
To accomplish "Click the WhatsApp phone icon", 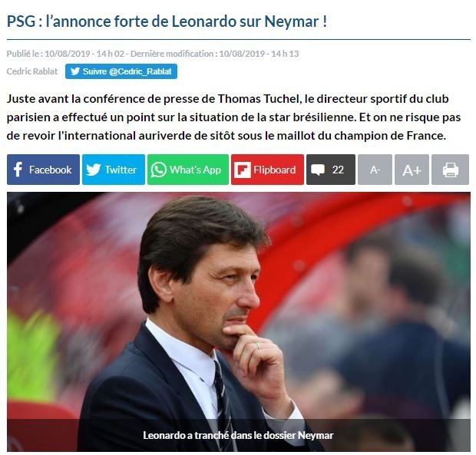I will (x=158, y=170).
